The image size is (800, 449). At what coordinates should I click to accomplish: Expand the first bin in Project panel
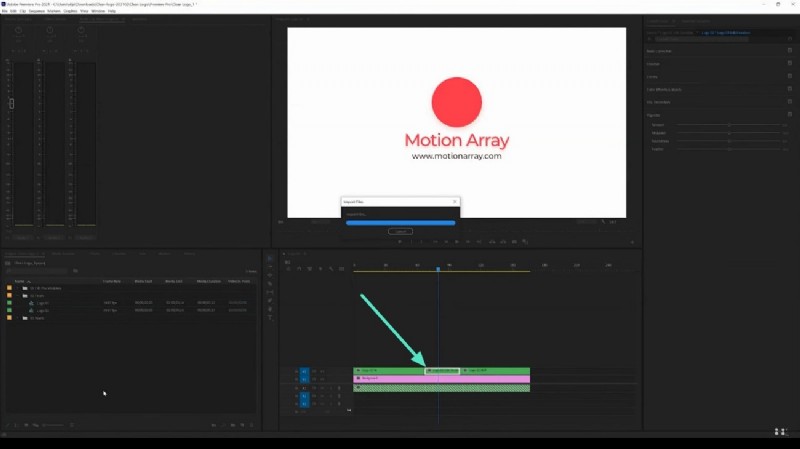coord(19,288)
